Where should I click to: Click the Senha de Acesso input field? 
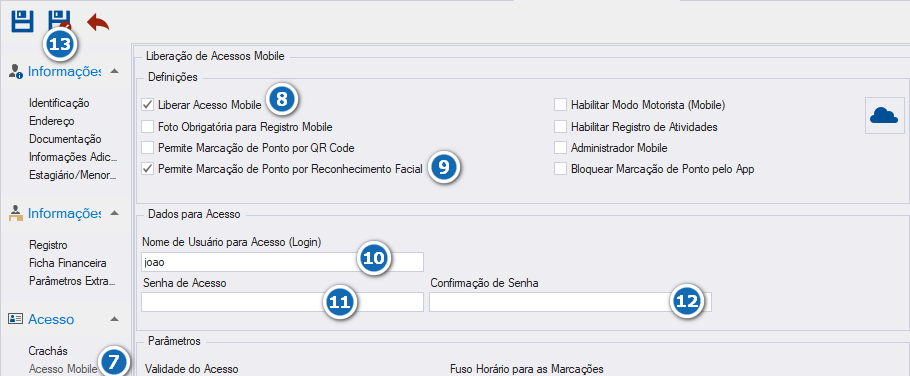click(282, 302)
